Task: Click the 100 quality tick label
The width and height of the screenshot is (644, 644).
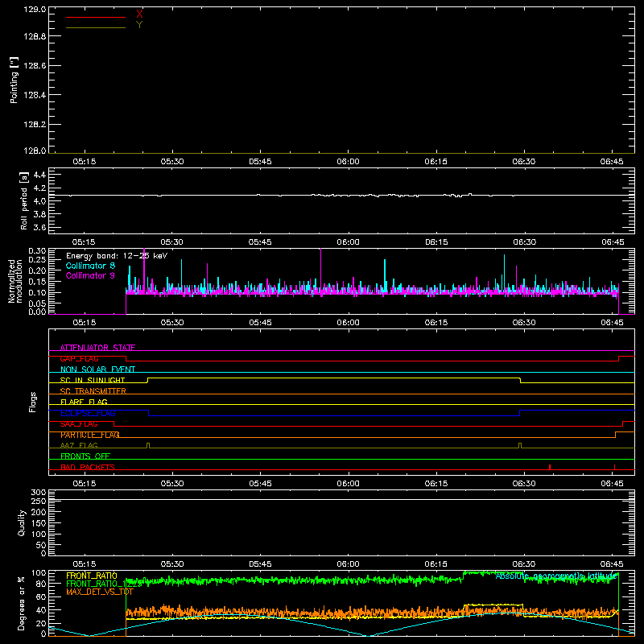Action: [38, 535]
